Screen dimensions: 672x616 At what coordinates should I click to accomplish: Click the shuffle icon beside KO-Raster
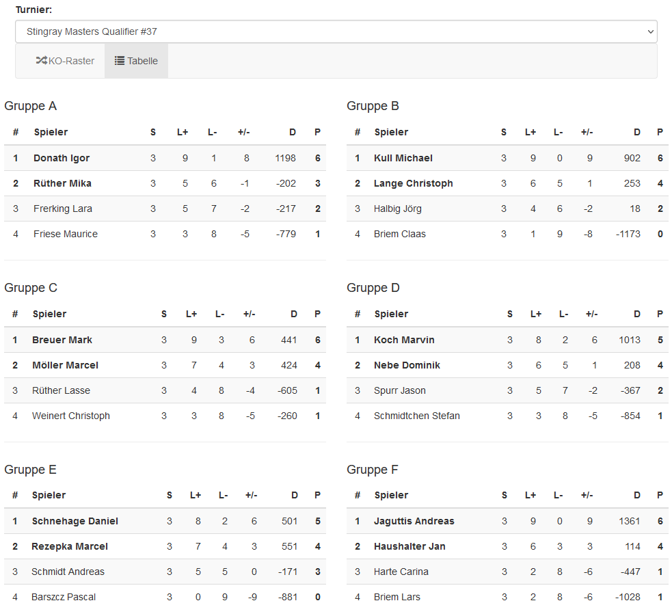click(41, 61)
